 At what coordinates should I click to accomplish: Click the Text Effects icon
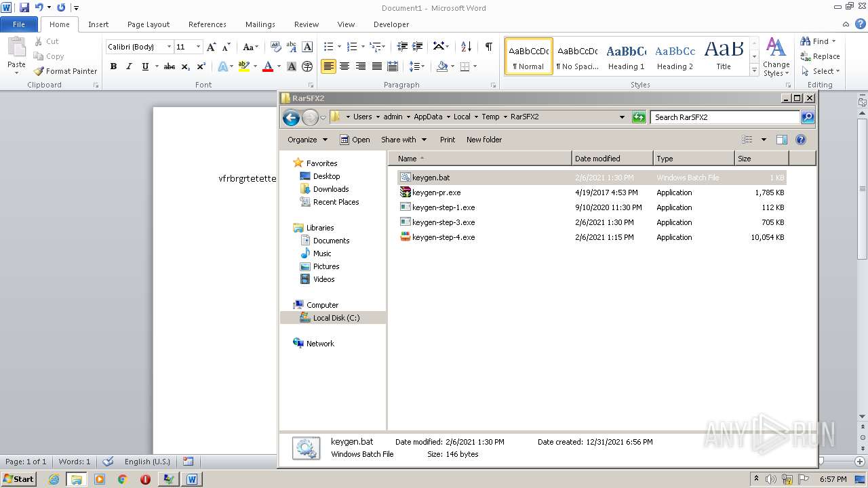tap(222, 66)
